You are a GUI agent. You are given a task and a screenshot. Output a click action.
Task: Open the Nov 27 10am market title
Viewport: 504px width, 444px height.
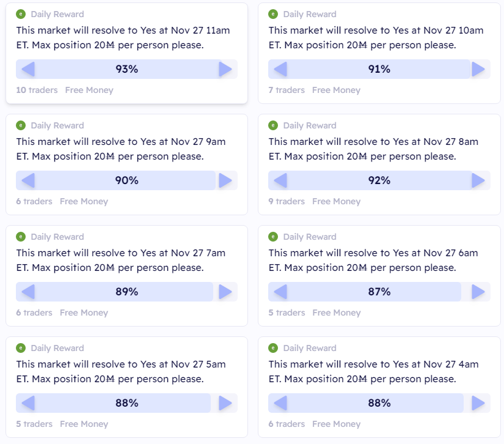point(376,38)
